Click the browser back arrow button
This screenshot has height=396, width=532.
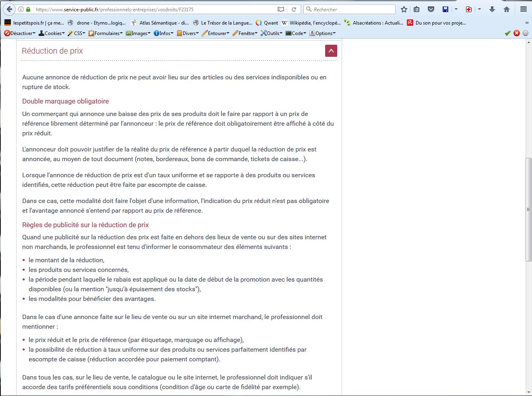pyautogui.click(x=9, y=9)
